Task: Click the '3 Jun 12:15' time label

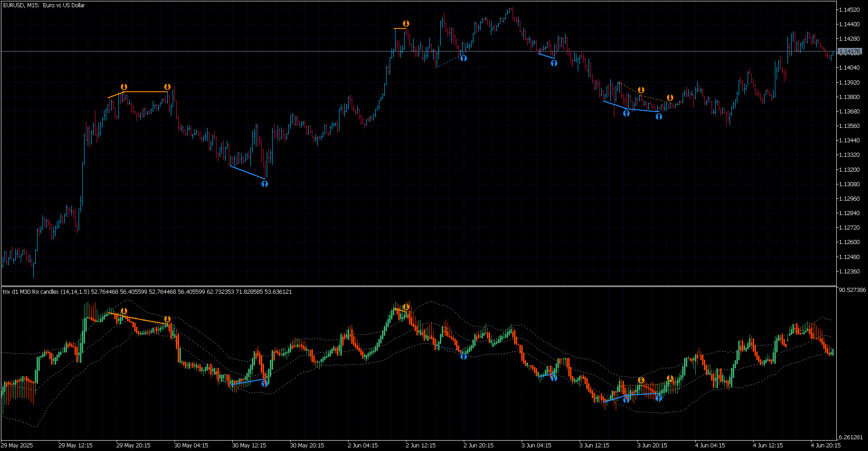Action: pyautogui.click(x=594, y=446)
